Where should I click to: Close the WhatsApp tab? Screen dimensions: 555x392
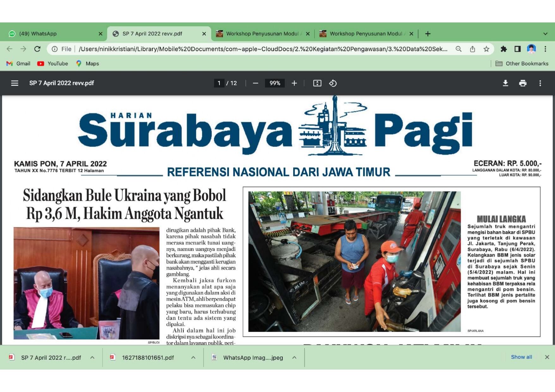point(101,34)
